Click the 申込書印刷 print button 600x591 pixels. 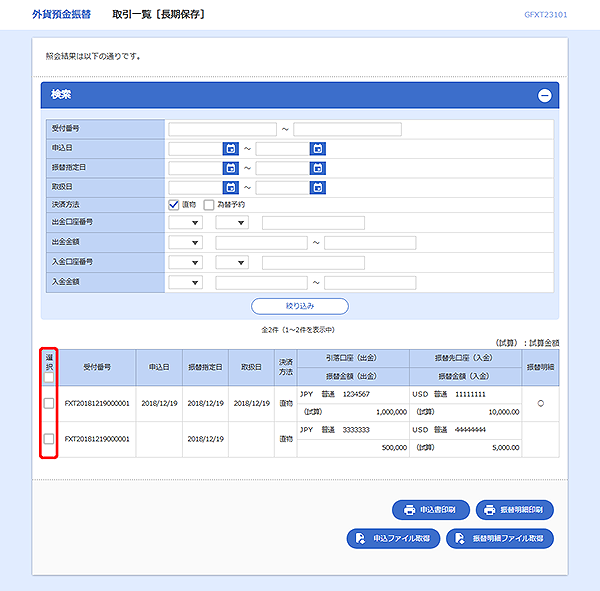[430, 510]
